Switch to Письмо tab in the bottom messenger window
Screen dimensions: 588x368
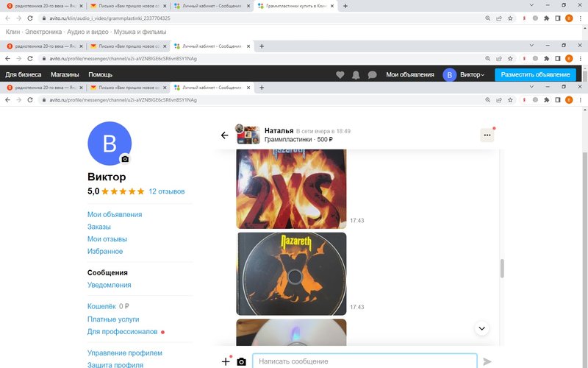[129, 88]
